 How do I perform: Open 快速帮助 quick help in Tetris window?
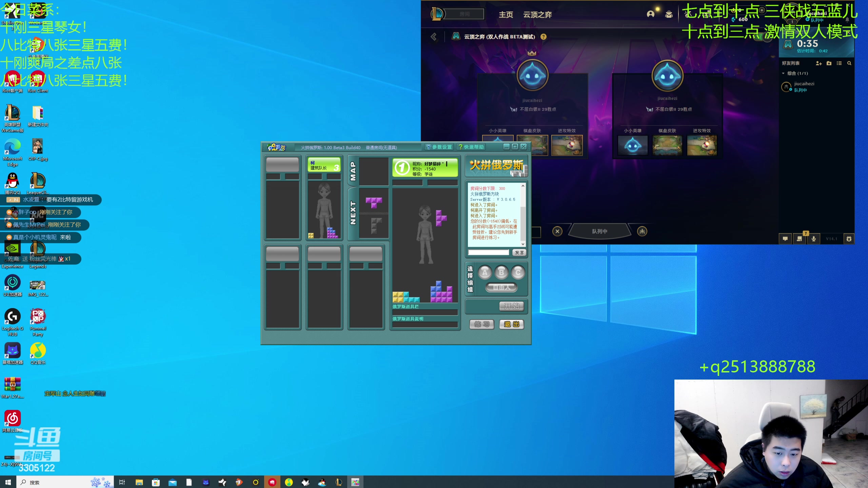471,147
